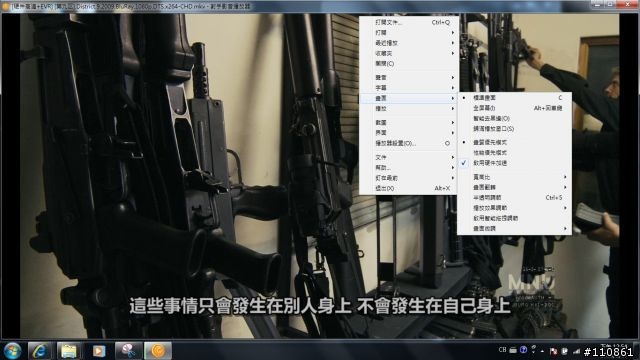Viewport: 640px width, 360px height.
Task: Expand the 播放 playback submenu
Action: [409, 109]
